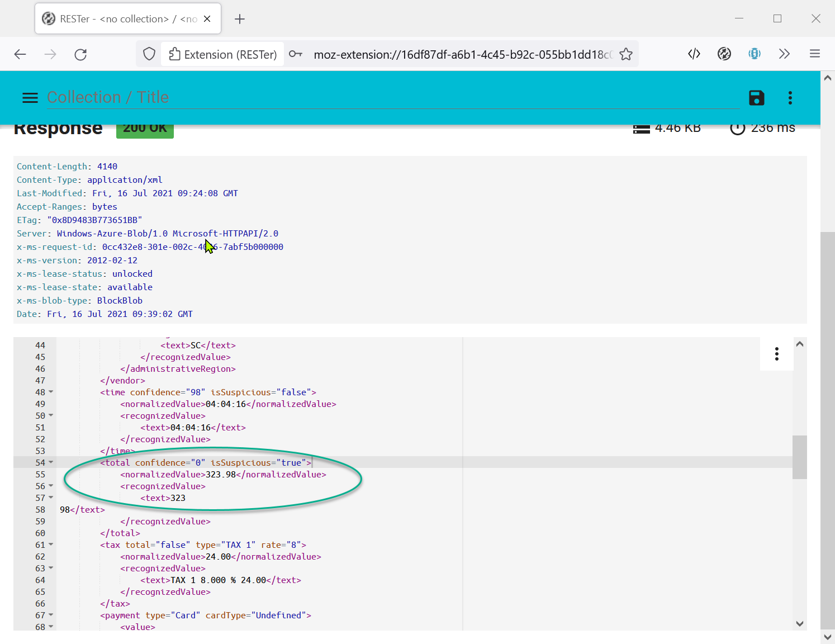Screen dimensions: 835x644
Task: Collapse the time element at line 48
Action: (x=51, y=392)
